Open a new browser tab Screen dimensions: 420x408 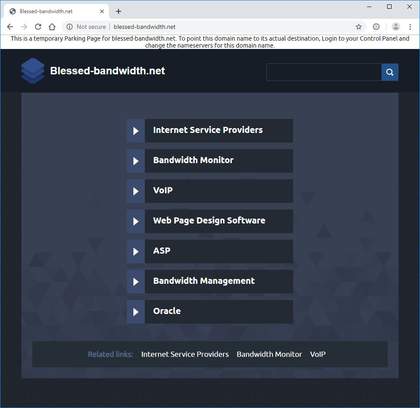click(x=118, y=11)
